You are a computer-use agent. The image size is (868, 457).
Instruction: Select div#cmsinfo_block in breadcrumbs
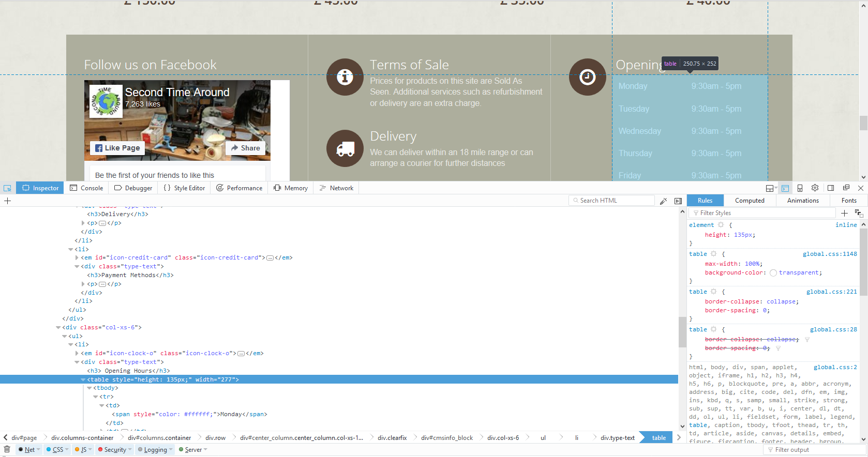(x=447, y=438)
